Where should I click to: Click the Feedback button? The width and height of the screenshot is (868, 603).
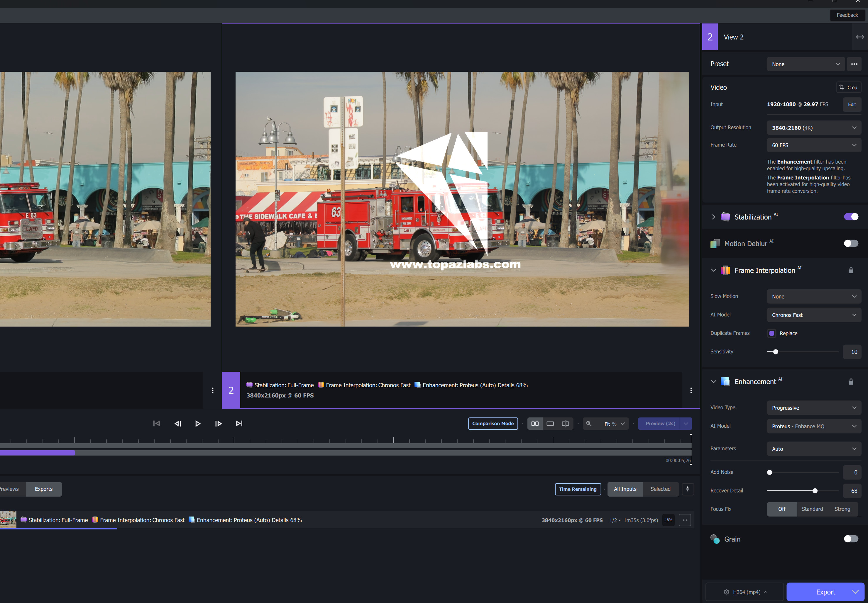point(847,15)
